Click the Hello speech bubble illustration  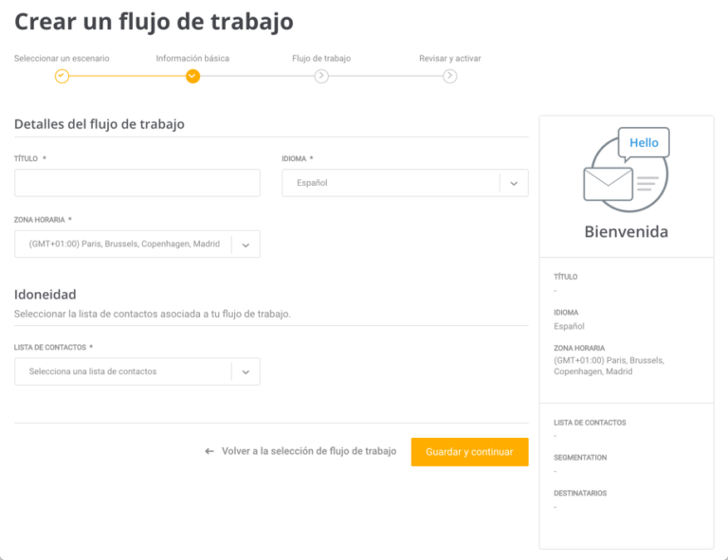pyautogui.click(x=644, y=143)
